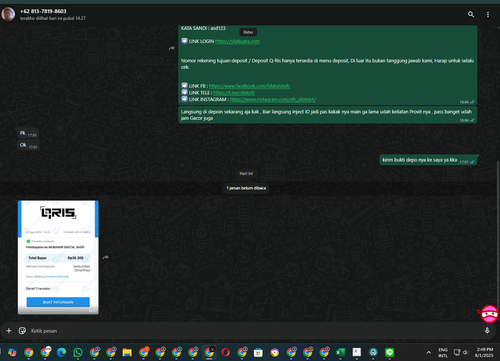Screen dimensions: 500x361
Task: Open the emoji and sticker picker
Action: pos(22,331)
